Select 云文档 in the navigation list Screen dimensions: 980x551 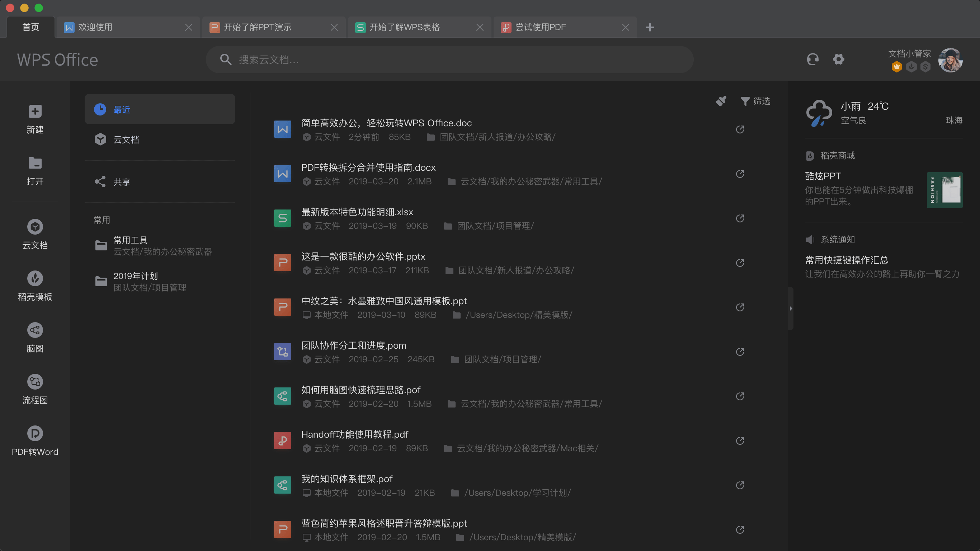coord(160,139)
